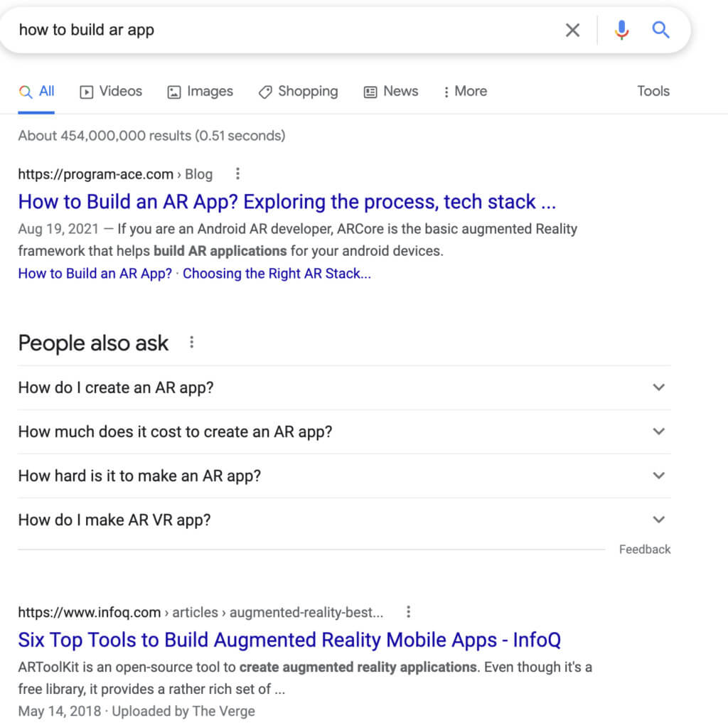Click the Videos tab camera icon
The width and height of the screenshot is (728, 728).
85,91
